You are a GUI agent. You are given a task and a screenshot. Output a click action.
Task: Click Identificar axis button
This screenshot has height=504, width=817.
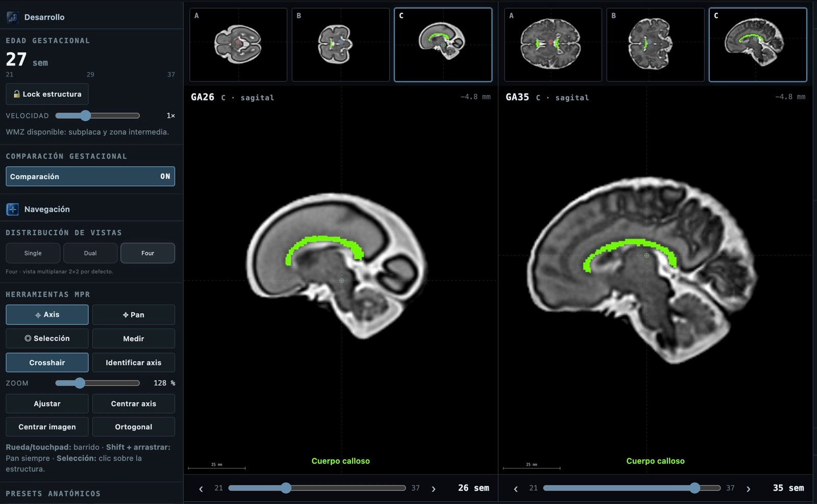tap(134, 363)
